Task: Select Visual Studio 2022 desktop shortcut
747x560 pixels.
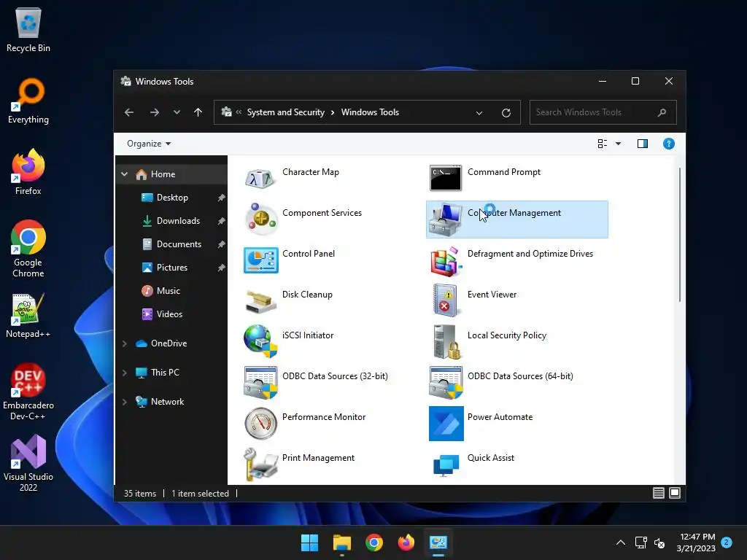Action: tap(28, 463)
